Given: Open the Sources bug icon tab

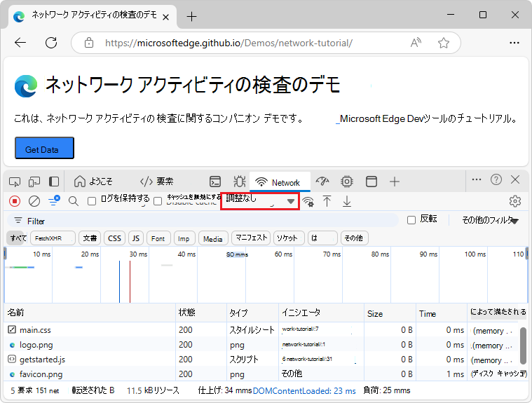Looking at the screenshot, I should [x=240, y=182].
